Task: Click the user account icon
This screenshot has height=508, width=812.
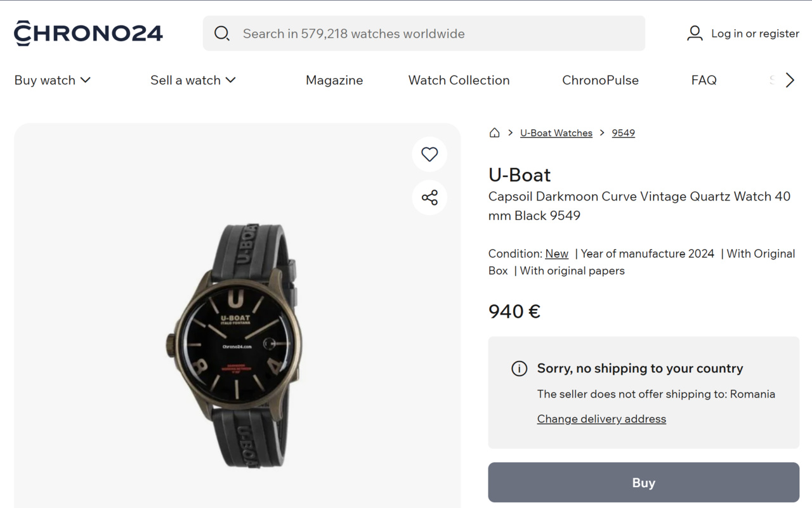Action: 695,34
